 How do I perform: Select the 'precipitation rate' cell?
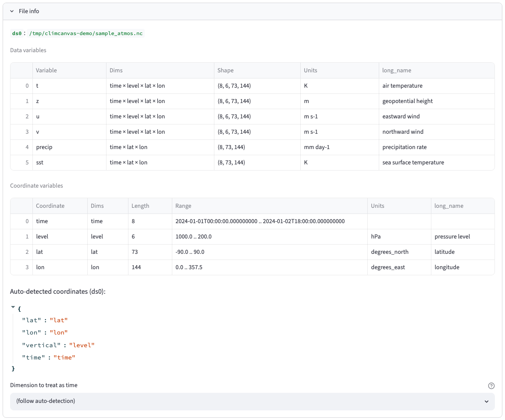click(x=437, y=147)
